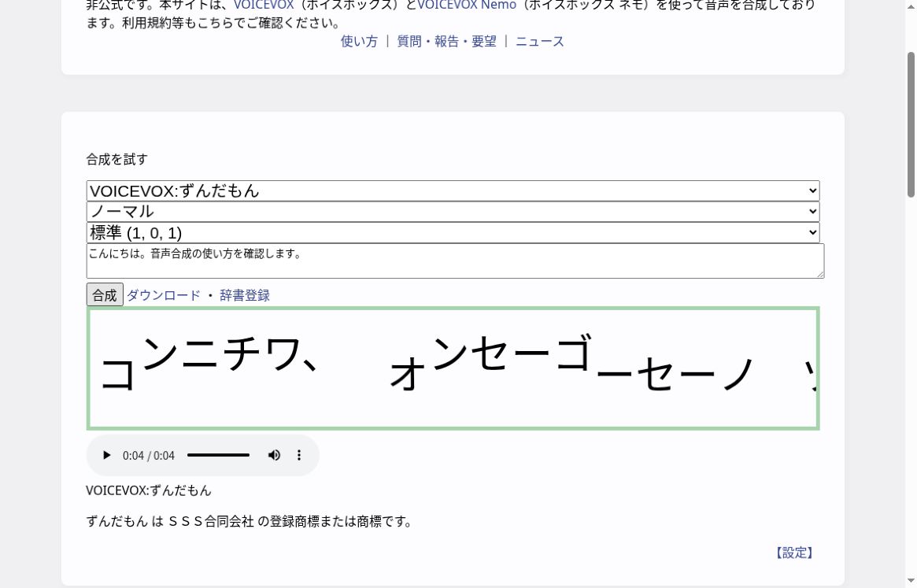The width and height of the screenshot is (917, 588).
Task: Click the 0:04 / 0:04 time display
Action: [x=149, y=456]
